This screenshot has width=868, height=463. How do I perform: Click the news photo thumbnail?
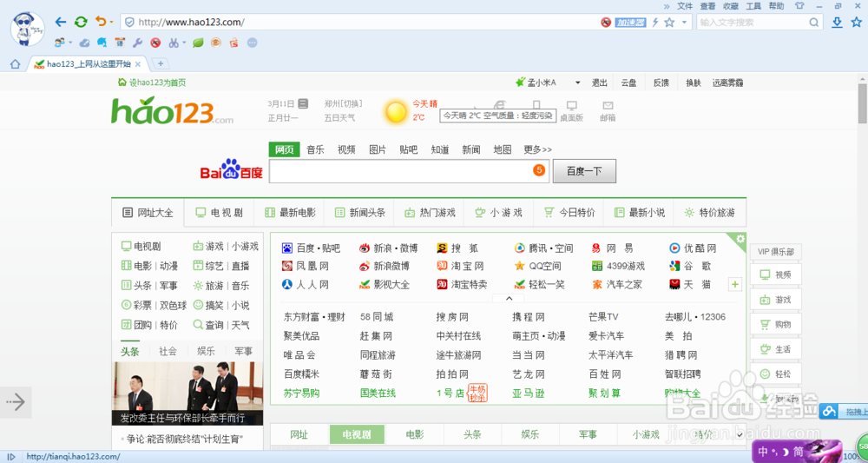(187, 394)
